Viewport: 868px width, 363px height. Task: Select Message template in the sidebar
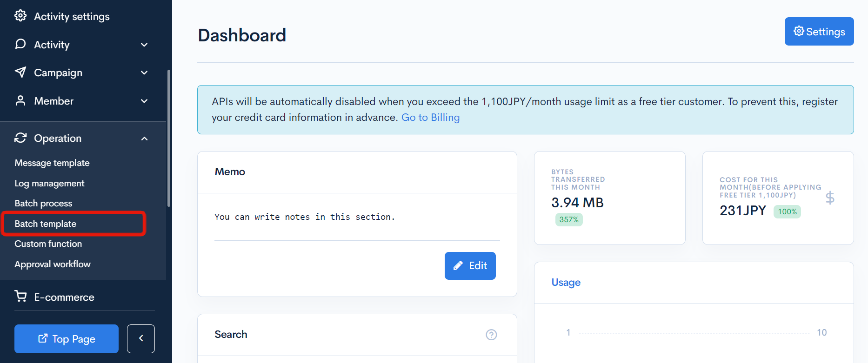[52, 163]
